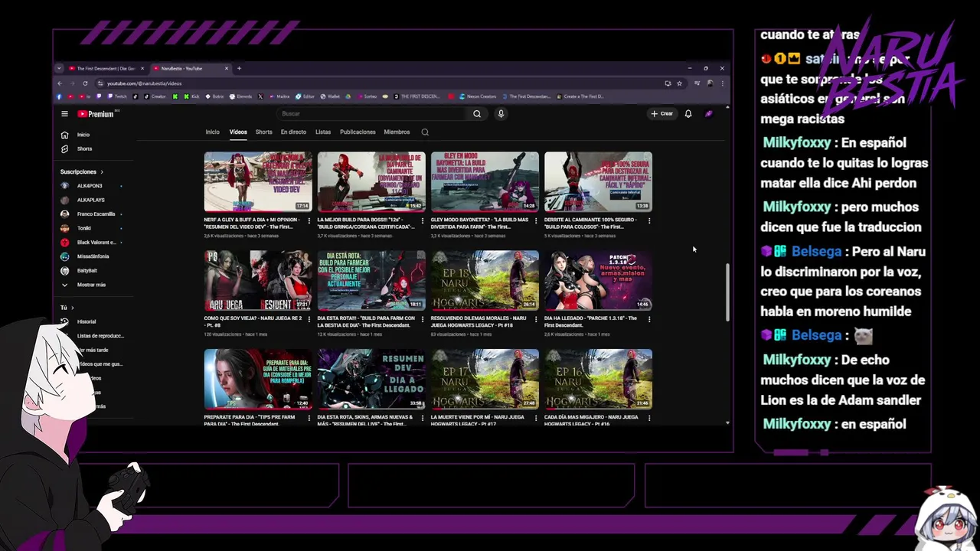980x551 pixels.
Task: Click the Buscar search field
Action: (371, 114)
